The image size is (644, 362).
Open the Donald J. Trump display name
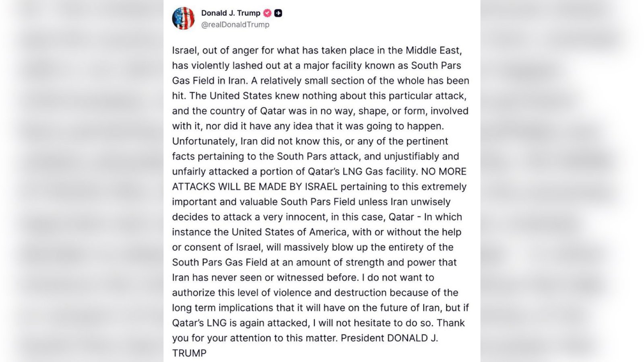(231, 13)
